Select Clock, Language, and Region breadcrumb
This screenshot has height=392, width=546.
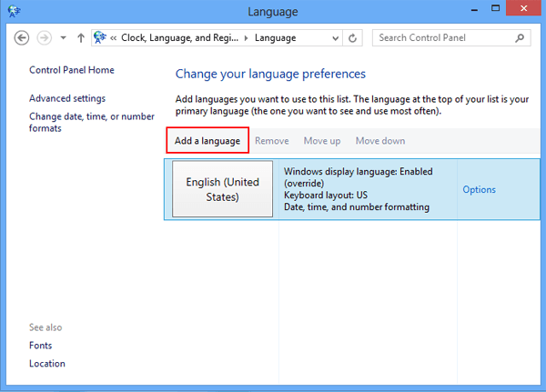click(x=179, y=37)
